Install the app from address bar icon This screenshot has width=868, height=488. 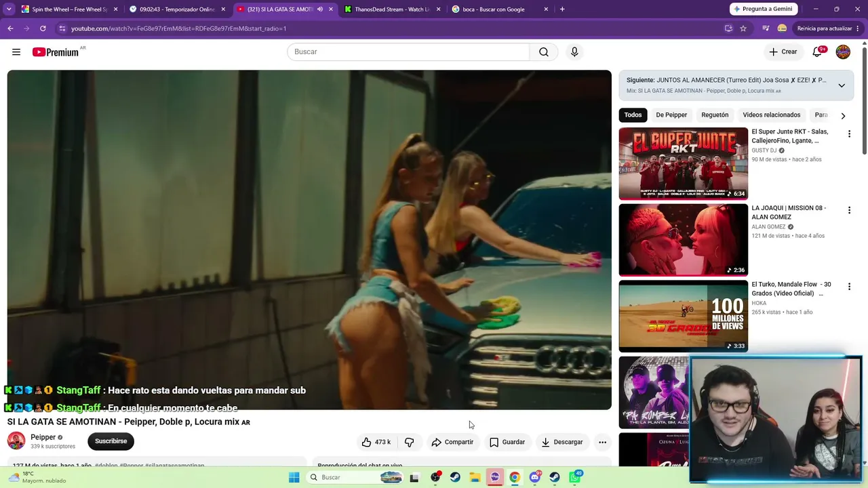[x=728, y=28]
